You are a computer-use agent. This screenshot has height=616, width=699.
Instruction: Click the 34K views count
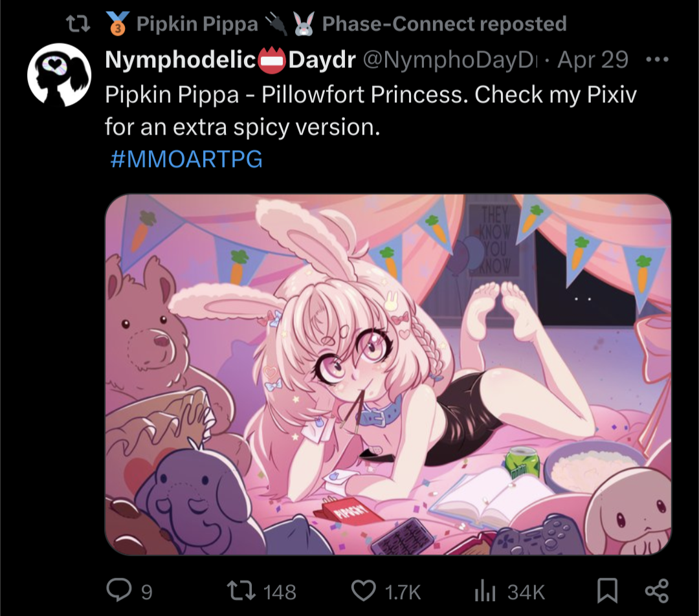coord(526,592)
